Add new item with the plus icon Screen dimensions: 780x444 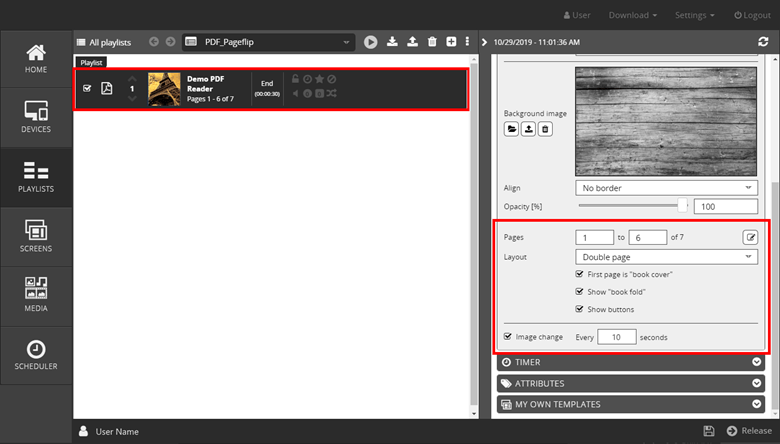coord(451,42)
